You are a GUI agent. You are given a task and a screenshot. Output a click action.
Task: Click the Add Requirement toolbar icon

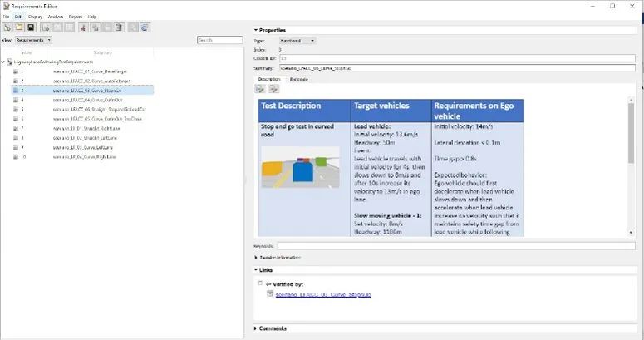[46, 27]
